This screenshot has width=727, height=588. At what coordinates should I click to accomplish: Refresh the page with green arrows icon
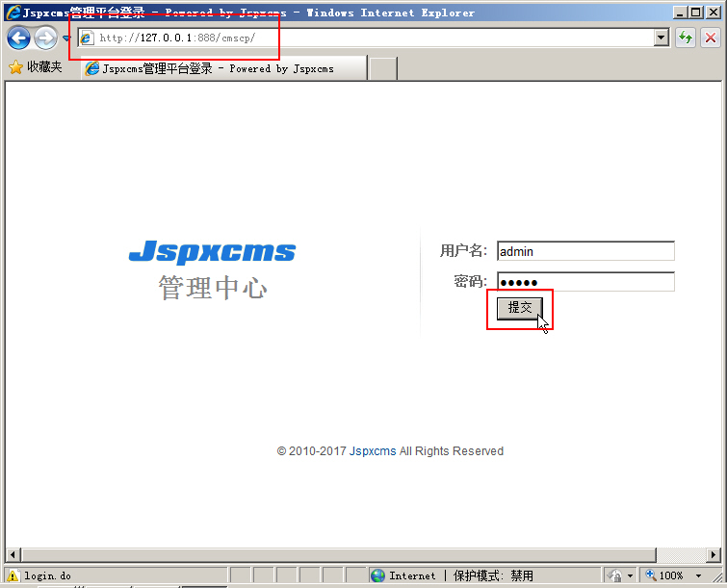[x=686, y=38]
